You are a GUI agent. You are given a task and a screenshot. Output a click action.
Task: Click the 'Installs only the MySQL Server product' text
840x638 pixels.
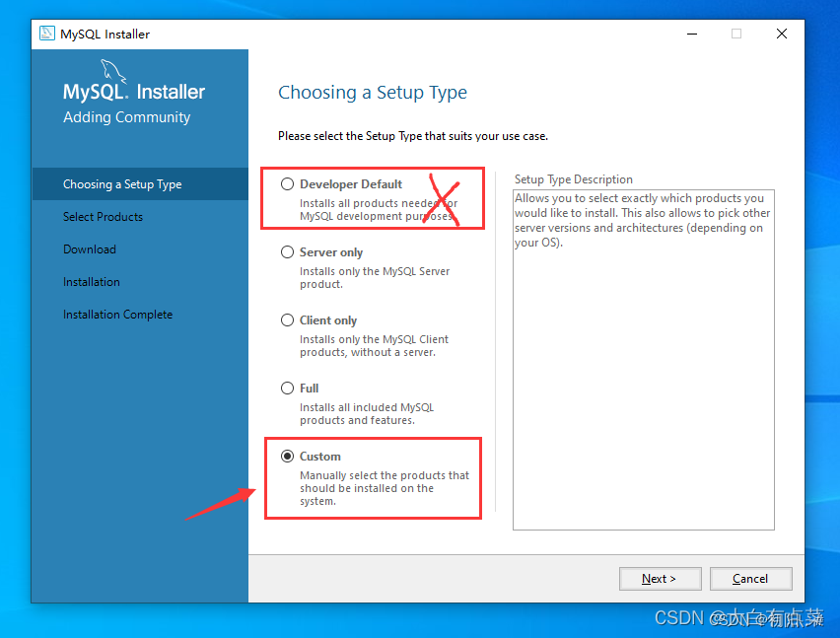(x=375, y=278)
